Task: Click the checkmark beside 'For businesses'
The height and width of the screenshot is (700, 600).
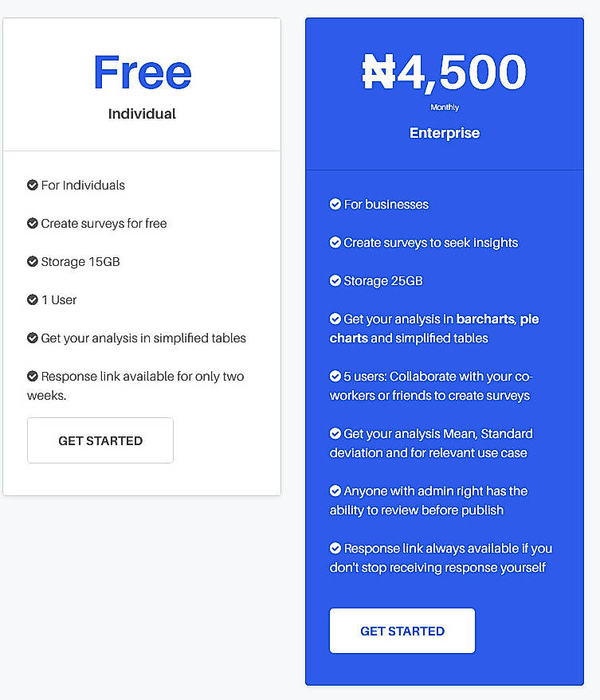Action: pos(335,205)
